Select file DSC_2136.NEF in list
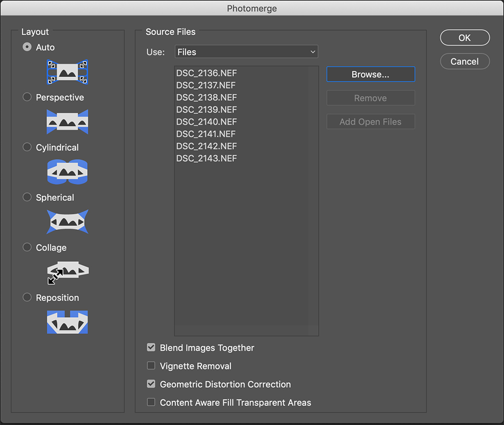The height and width of the screenshot is (425, 504). pyautogui.click(x=206, y=73)
